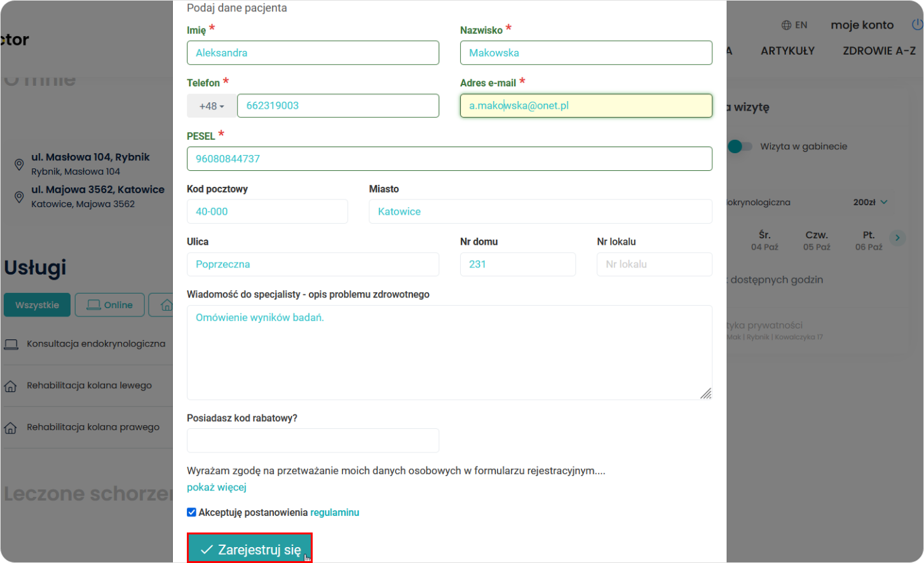Viewport: 924px width, 563px height.
Task: Open the regulaminu link
Action: (335, 512)
